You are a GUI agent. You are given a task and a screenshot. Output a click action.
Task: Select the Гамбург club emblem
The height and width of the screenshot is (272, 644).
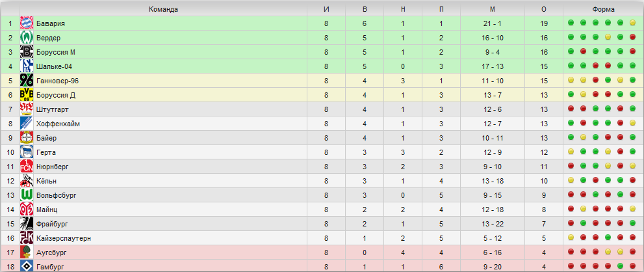pos(27,266)
